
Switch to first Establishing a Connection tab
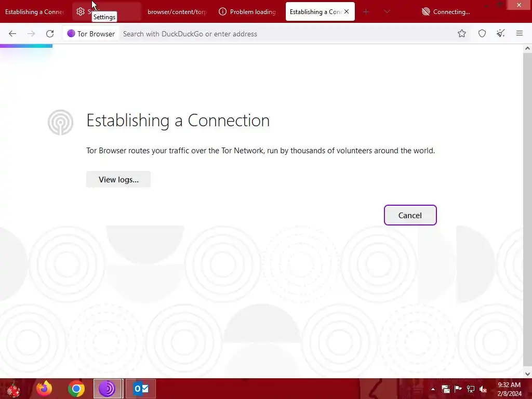pos(34,12)
